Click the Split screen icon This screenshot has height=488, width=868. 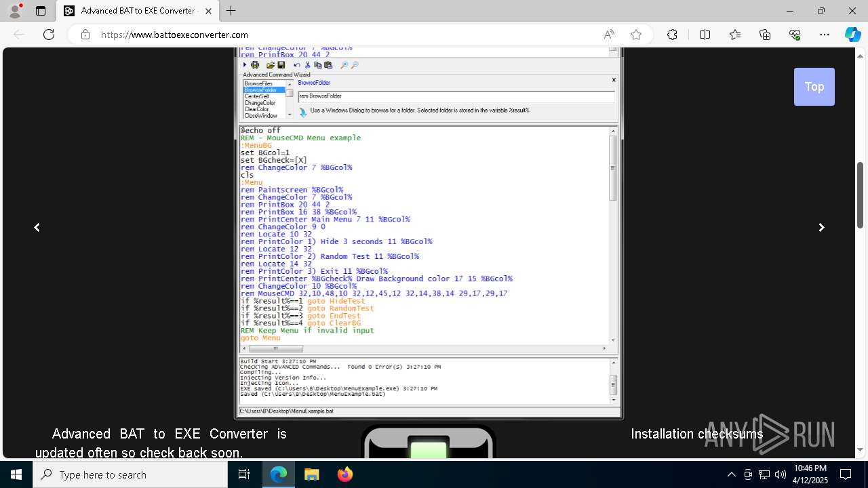(705, 35)
